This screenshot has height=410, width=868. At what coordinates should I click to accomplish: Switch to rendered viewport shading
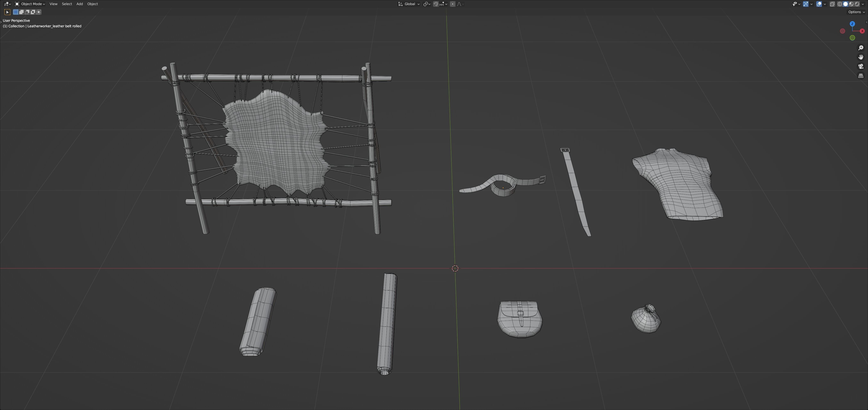(857, 4)
